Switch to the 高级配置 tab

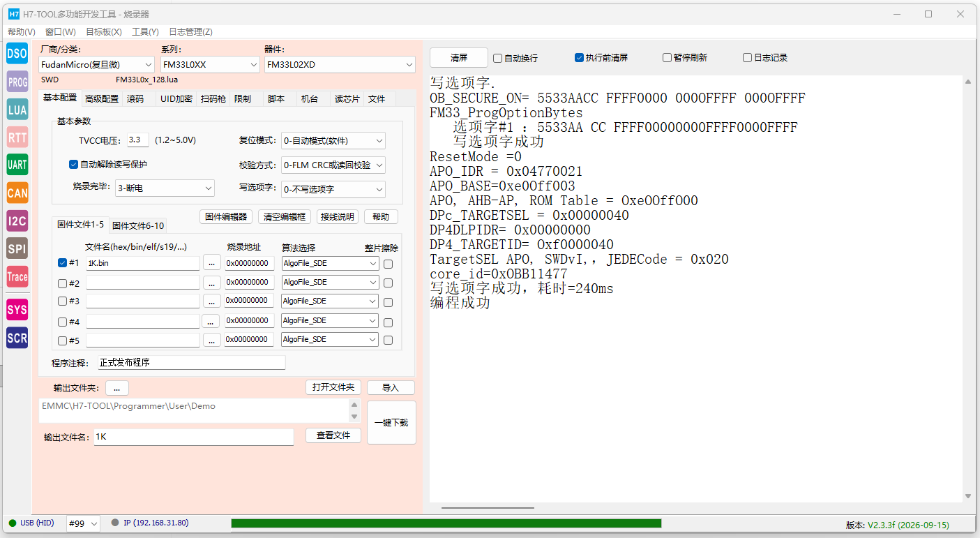pyautogui.click(x=101, y=99)
